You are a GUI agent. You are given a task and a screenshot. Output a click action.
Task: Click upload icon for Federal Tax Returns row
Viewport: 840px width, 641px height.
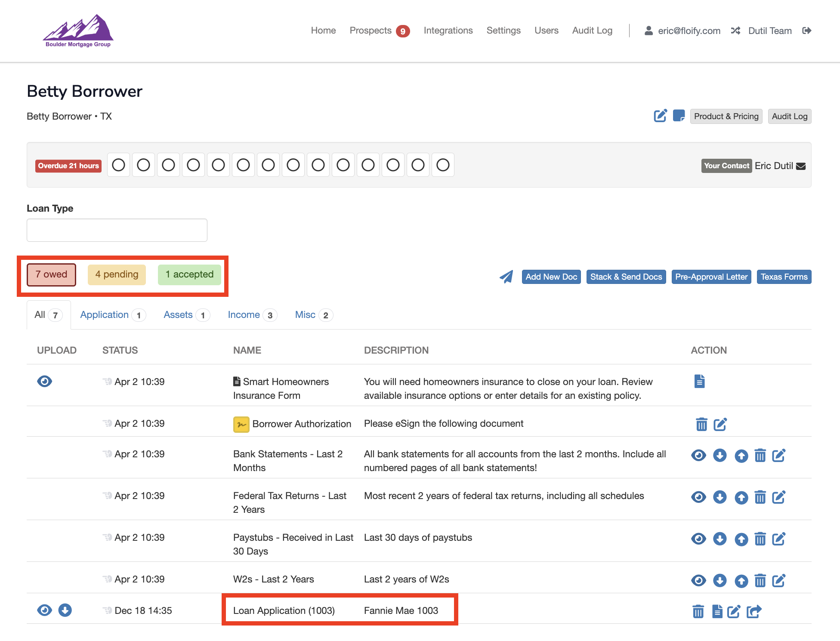click(741, 497)
